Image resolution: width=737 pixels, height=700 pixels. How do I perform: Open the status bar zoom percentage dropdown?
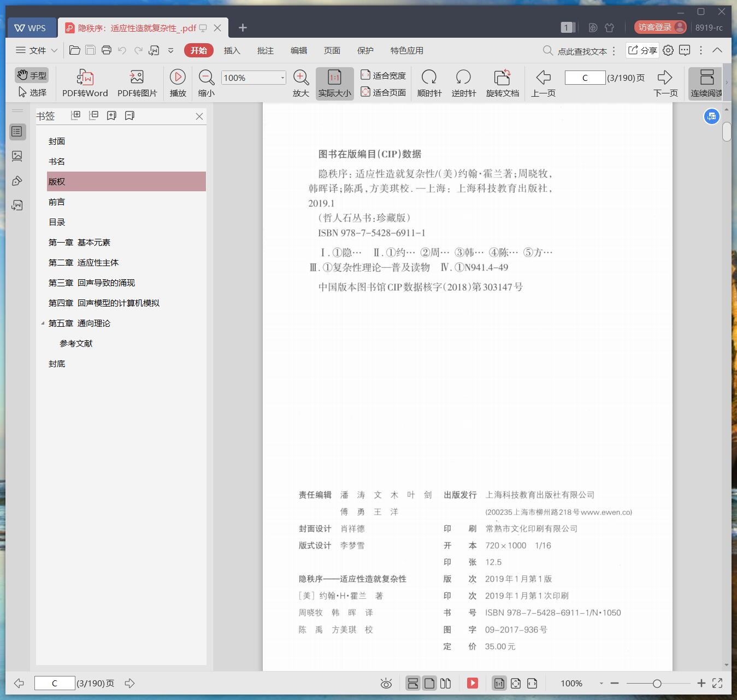(601, 683)
